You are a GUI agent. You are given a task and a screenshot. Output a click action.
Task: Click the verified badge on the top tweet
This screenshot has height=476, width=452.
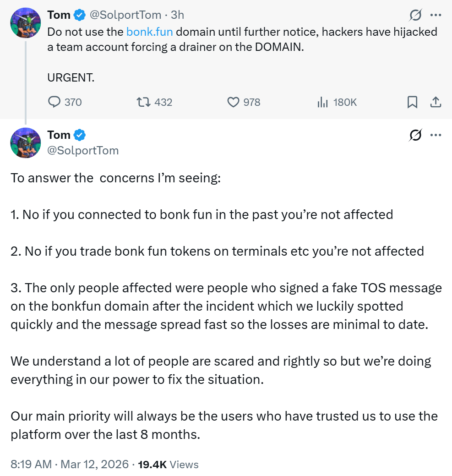80,15
